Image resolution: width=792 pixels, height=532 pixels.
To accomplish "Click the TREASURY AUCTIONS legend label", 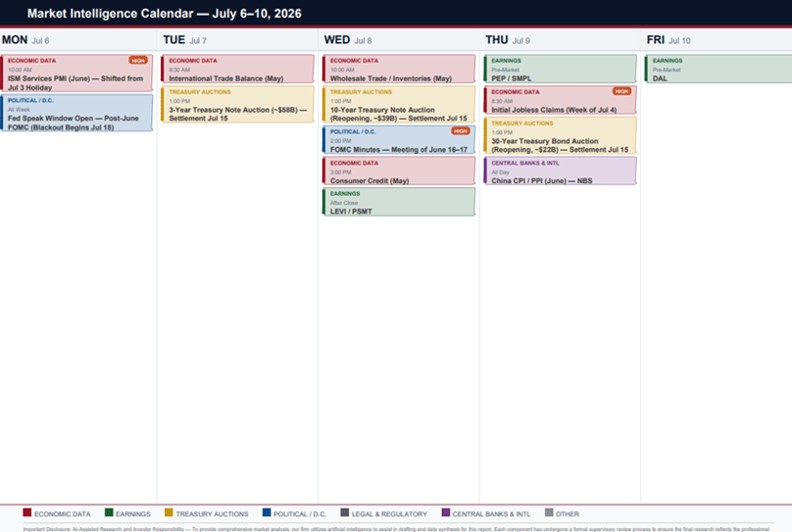I will pos(212,513).
